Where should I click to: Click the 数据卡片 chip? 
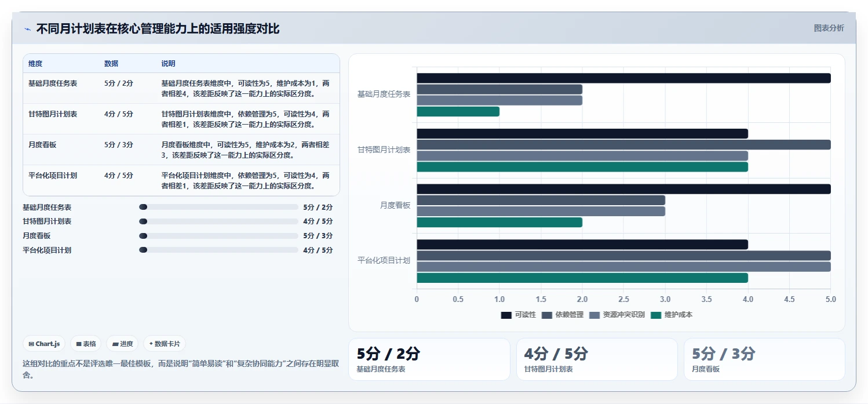coord(165,344)
